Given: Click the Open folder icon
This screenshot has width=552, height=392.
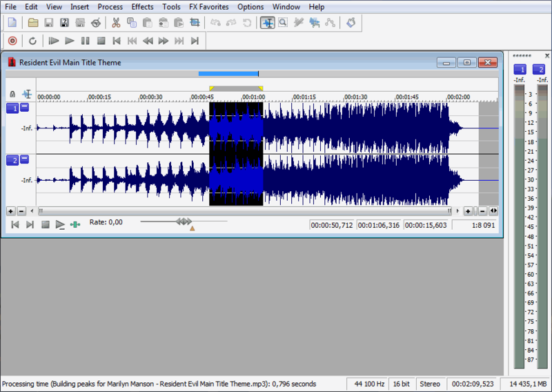Looking at the screenshot, I should tap(32, 23).
